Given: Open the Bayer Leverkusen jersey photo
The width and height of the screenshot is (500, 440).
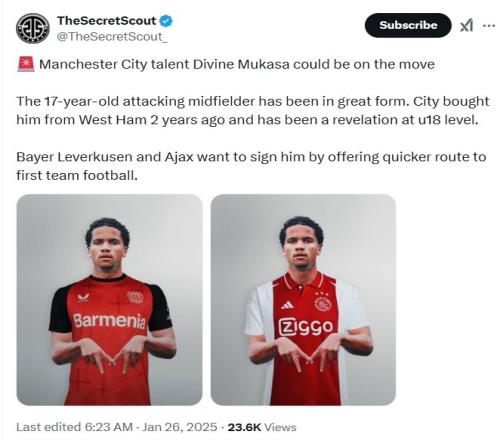Looking at the screenshot, I should click(x=109, y=300).
